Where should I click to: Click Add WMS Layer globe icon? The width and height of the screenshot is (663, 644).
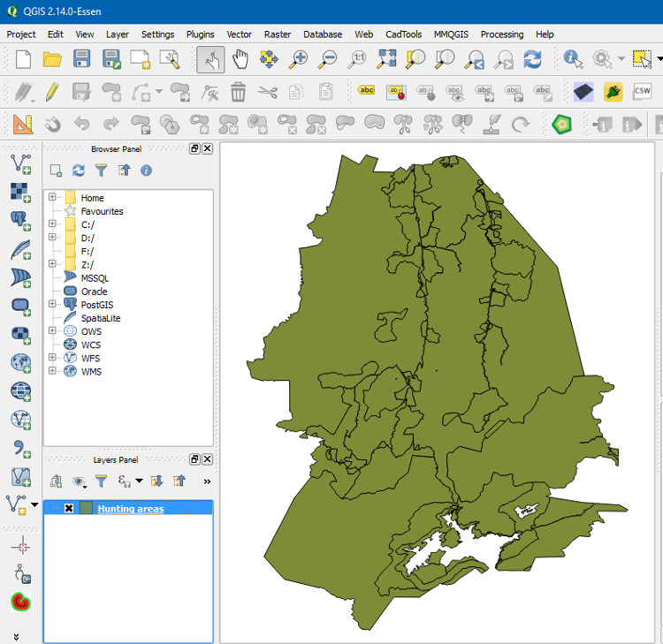click(x=20, y=363)
